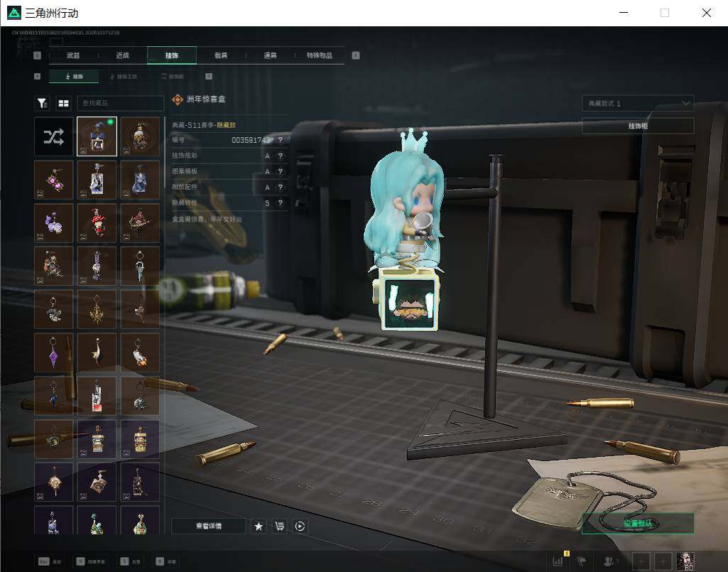Switch to the 近战 tab
The height and width of the screenshot is (572, 728).
123,55
